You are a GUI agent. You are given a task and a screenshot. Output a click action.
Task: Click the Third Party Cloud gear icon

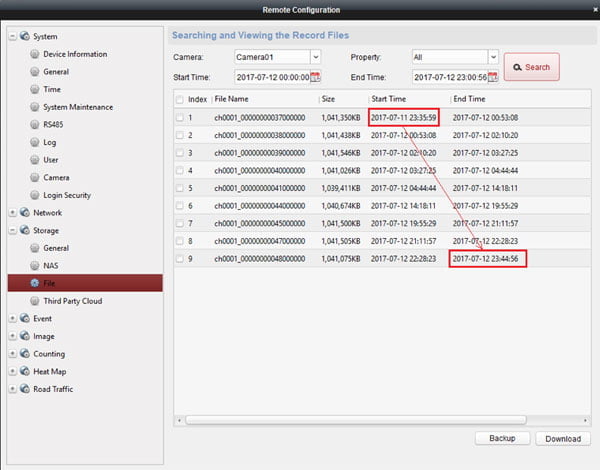pos(35,301)
